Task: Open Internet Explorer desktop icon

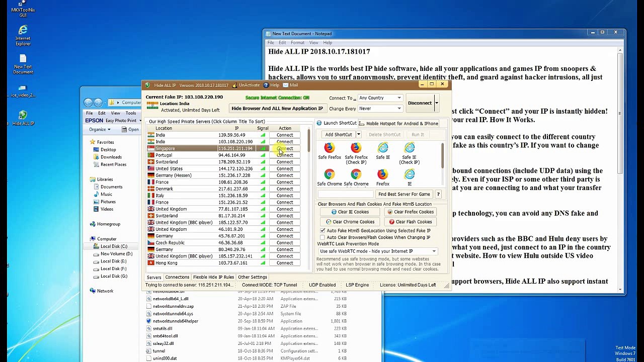Action: point(23,36)
